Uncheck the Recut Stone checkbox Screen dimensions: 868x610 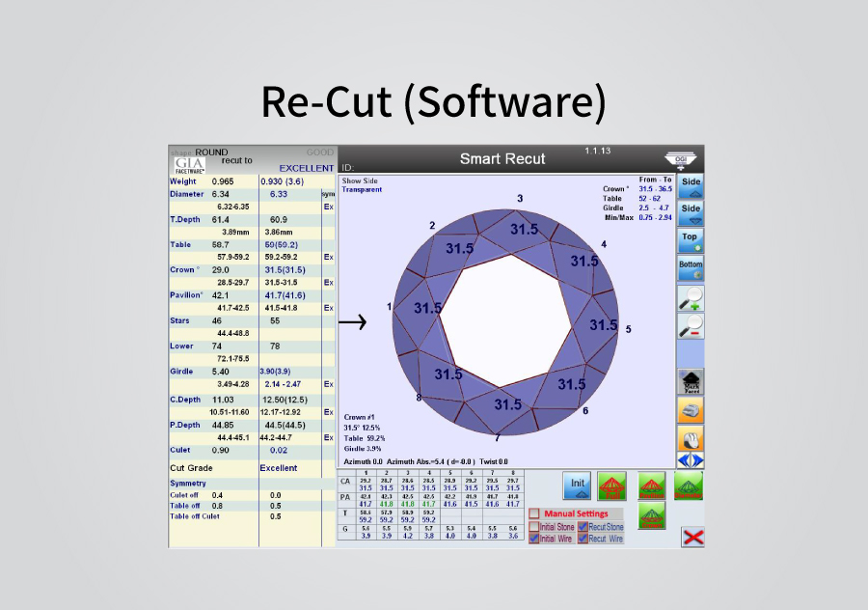tap(582, 527)
